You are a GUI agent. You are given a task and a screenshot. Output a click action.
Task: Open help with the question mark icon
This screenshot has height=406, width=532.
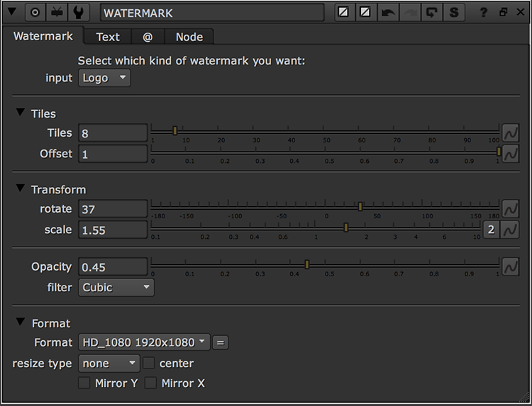484,13
